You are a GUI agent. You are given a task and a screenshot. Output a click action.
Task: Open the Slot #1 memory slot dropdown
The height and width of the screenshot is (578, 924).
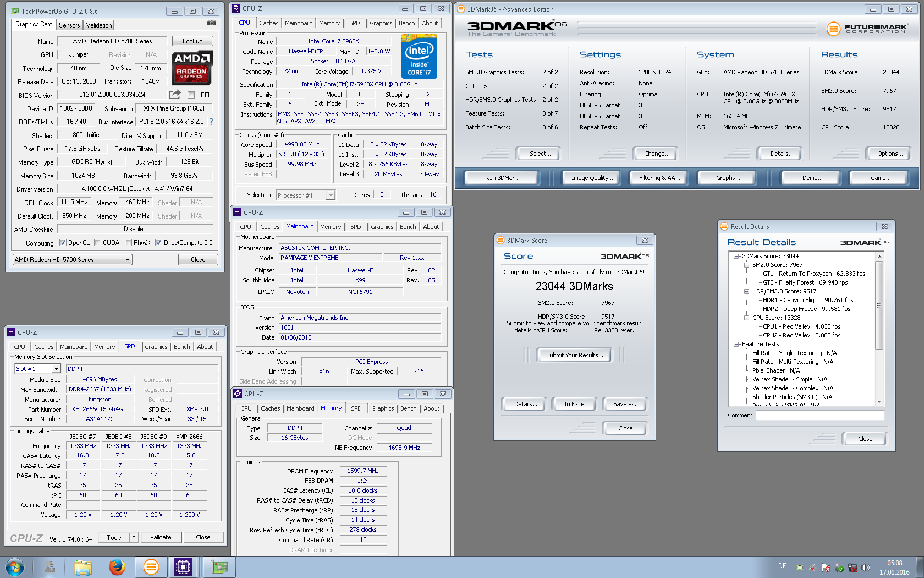37,369
